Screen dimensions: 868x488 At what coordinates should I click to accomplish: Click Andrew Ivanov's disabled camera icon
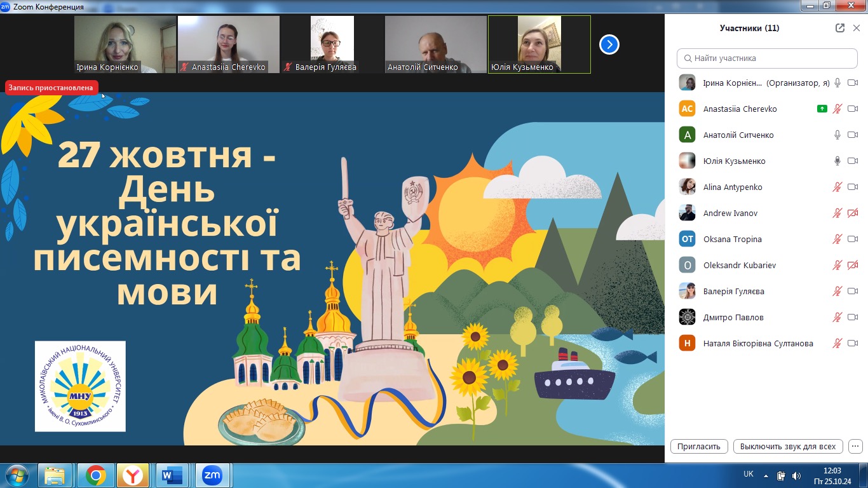pos(853,213)
